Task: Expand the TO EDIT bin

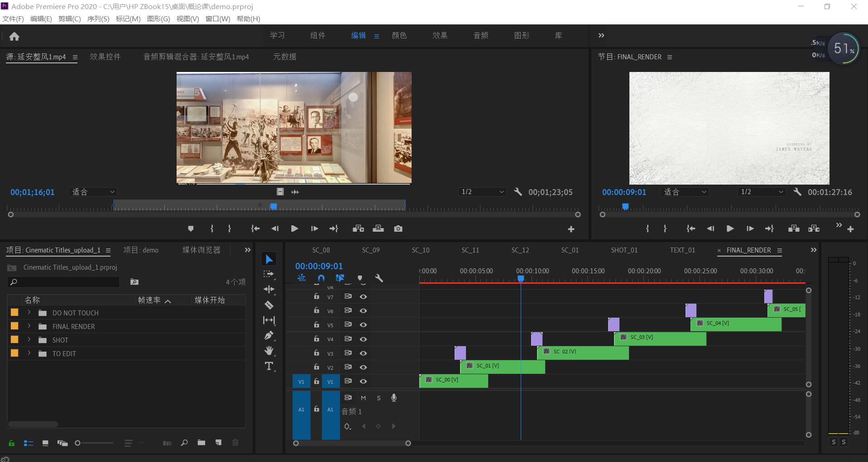Action: pos(29,353)
